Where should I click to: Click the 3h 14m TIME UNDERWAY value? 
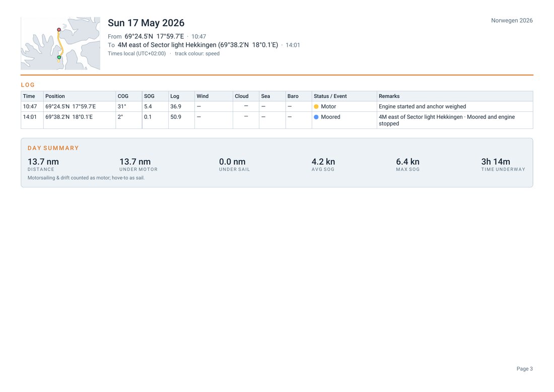click(496, 162)
